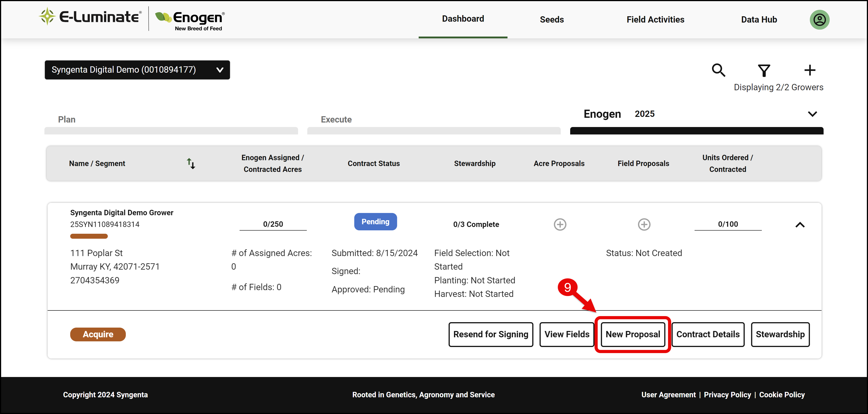The height and width of the screenshot is (414, 868).
Task: Click the Field Proposals column header
Action: pos(643,164)
